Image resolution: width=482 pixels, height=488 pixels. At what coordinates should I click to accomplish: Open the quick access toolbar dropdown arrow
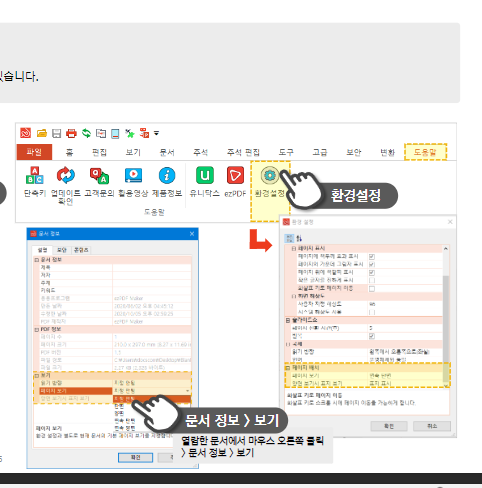click(156, 133)
